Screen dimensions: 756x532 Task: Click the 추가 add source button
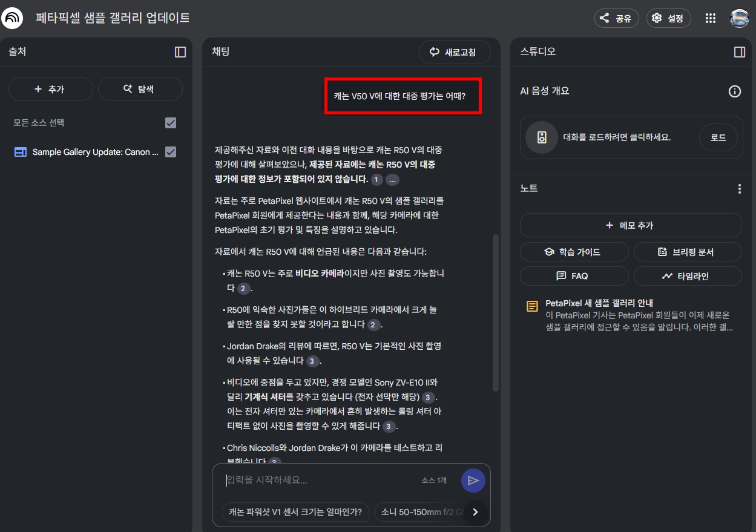pos(50,89)
